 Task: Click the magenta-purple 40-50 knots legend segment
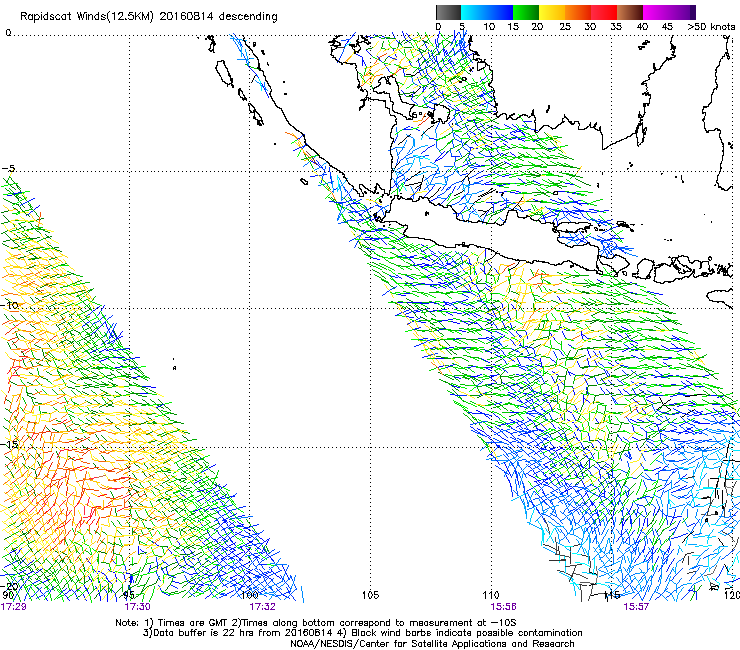(x=669, y=12)
